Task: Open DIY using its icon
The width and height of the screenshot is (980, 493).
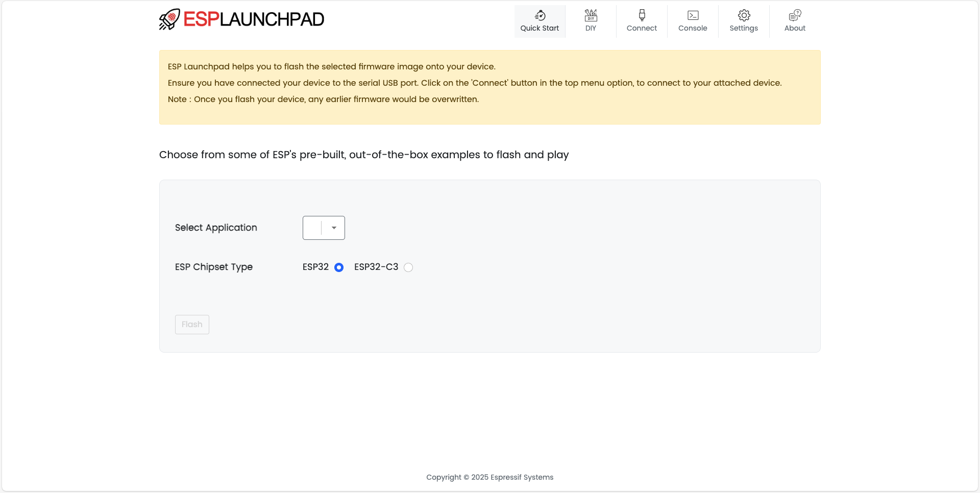Action: tap(591, 15)
